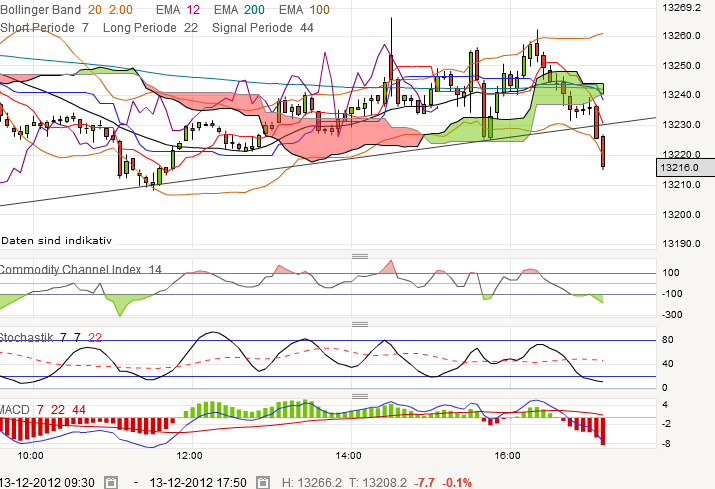This screenshot has width=715, height=489.
Task: Click the EMA 12 indicator label
Action: [178, 10]
